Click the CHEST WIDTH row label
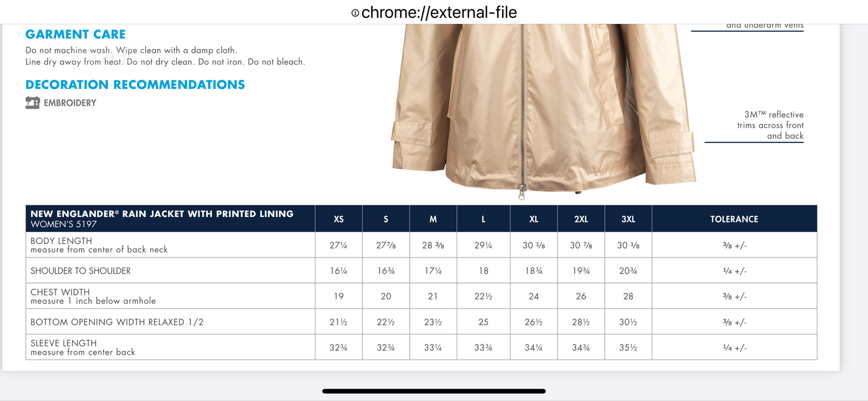 tap(60, 292)
